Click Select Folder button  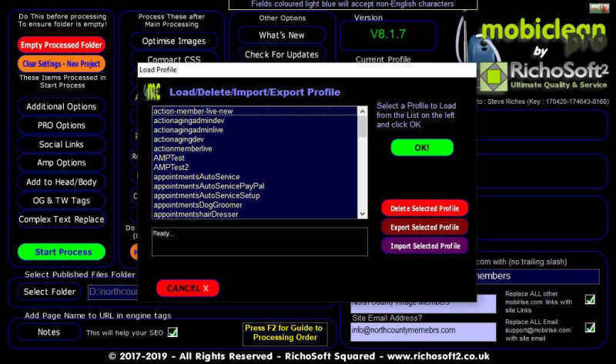[49, 292]
